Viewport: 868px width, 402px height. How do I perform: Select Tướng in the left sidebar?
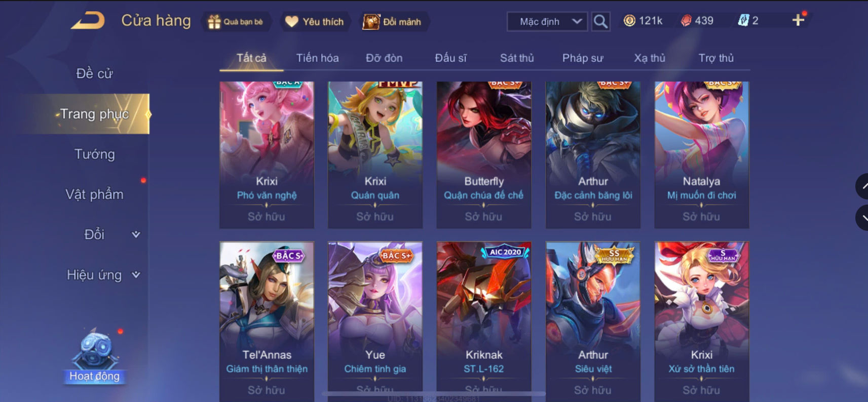(x=95, y=154)
